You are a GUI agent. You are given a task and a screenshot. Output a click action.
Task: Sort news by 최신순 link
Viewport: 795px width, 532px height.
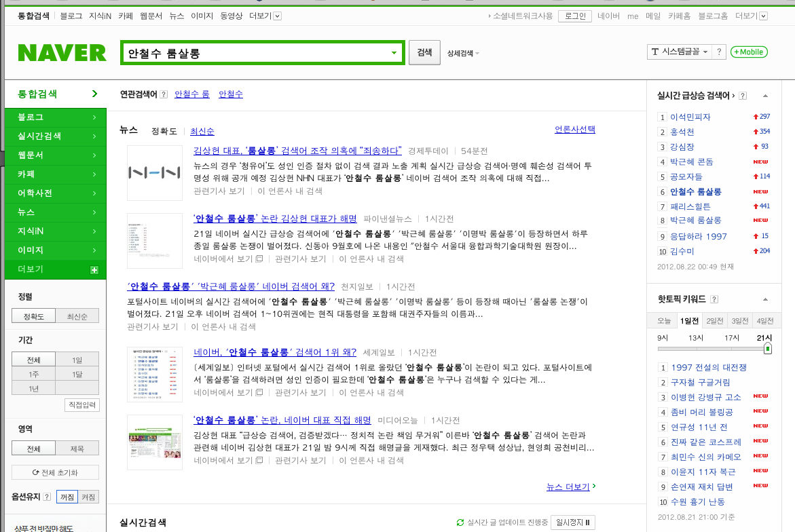click(202, 132)
